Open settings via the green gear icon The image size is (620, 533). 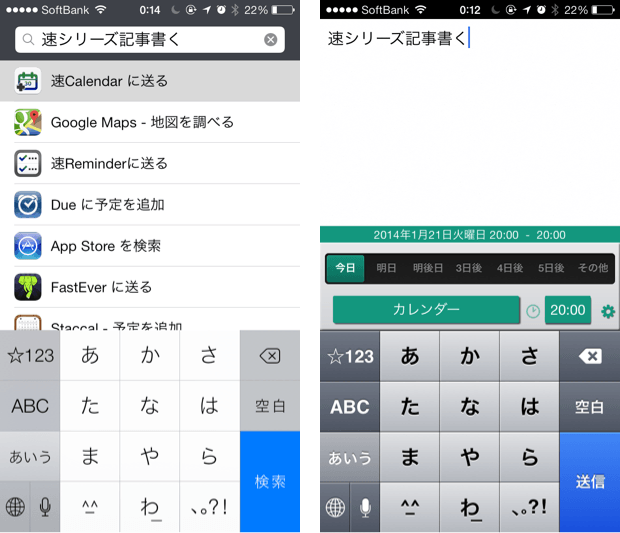click(608, 311)
